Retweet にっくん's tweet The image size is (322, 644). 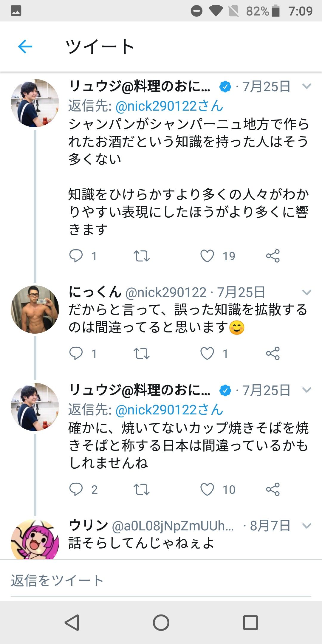(141, 353)
